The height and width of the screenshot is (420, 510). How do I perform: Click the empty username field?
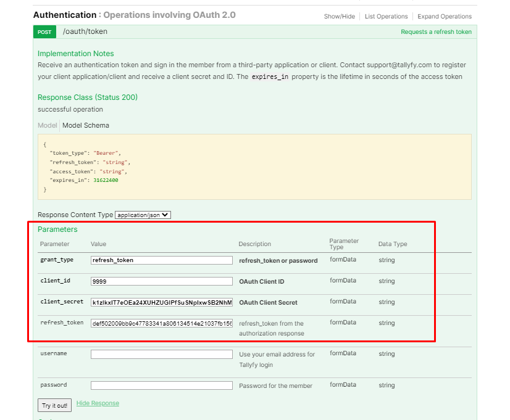click(x=161, y=353)
